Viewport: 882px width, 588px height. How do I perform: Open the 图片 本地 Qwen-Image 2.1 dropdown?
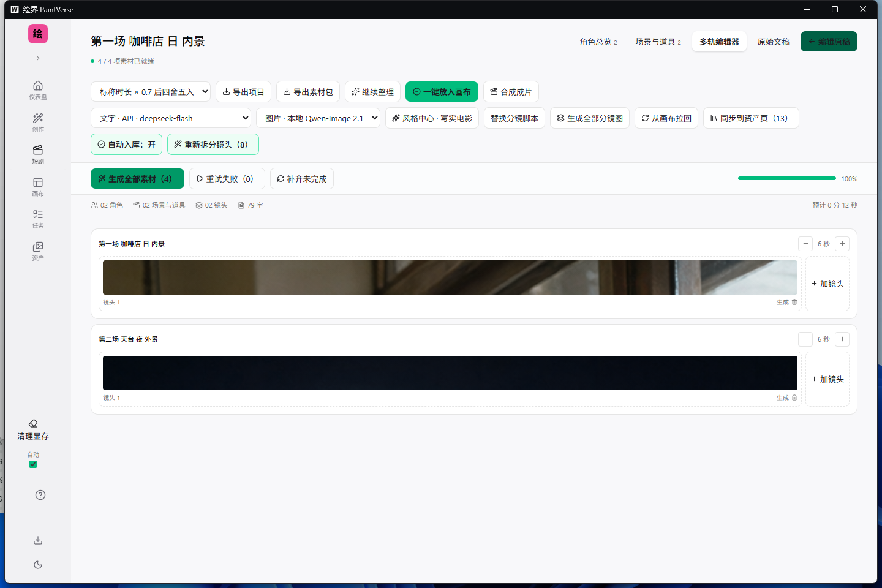coord(318,118)
